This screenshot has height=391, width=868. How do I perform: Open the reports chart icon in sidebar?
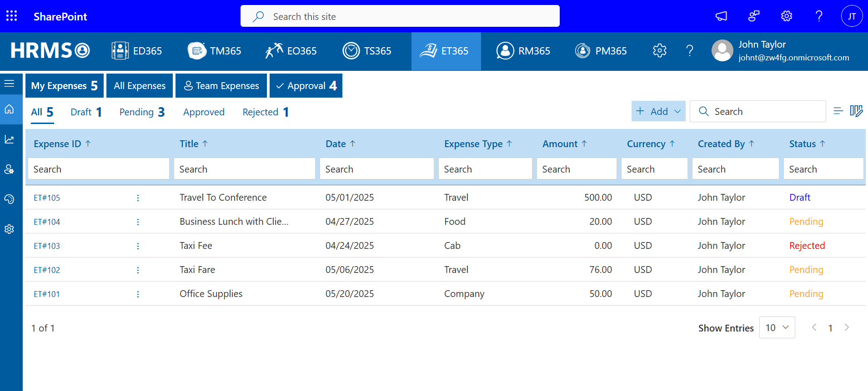coord(9,139)
